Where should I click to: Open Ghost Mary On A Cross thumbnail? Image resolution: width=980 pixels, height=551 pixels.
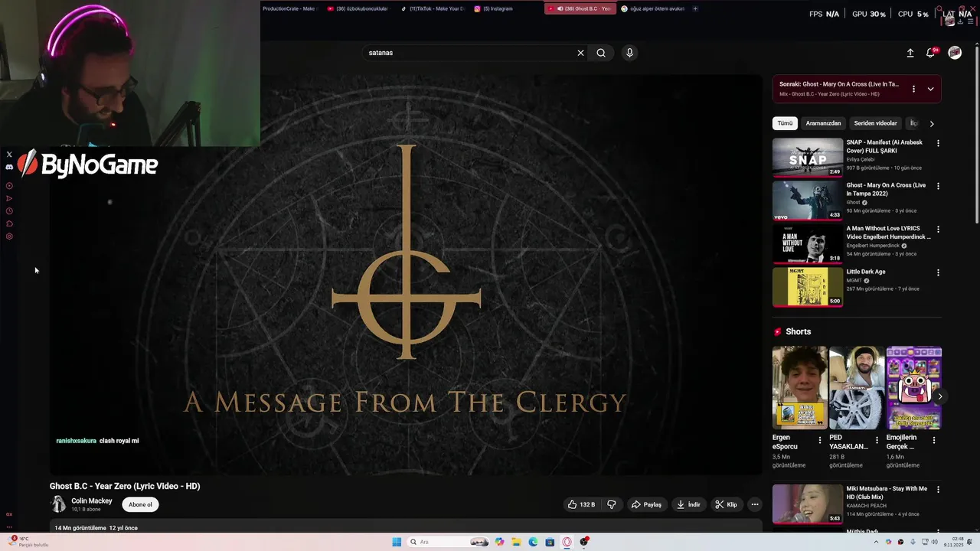click(808, 201)
